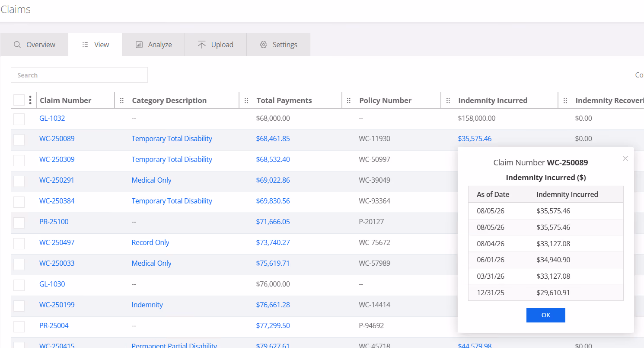Click drag handle beside Category Description header
Screen dimensions: 644x348
[122, 100]
